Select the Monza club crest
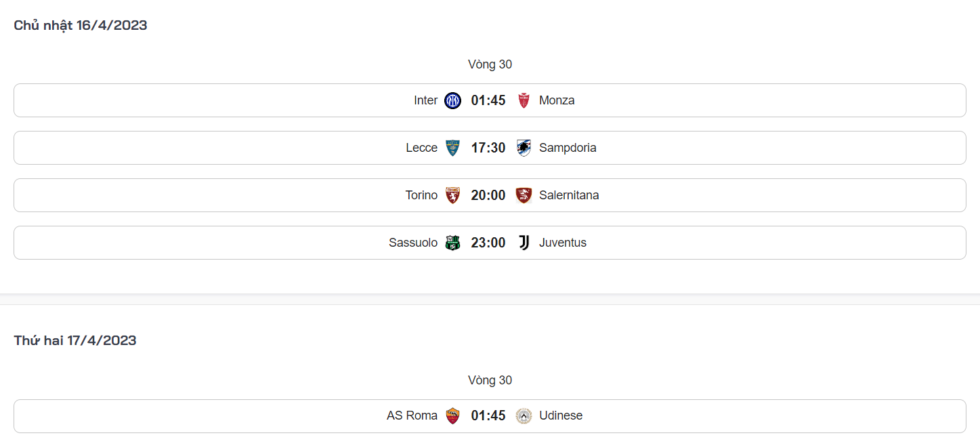Screen dimensions: 980x444 click(x=524, y=100)
